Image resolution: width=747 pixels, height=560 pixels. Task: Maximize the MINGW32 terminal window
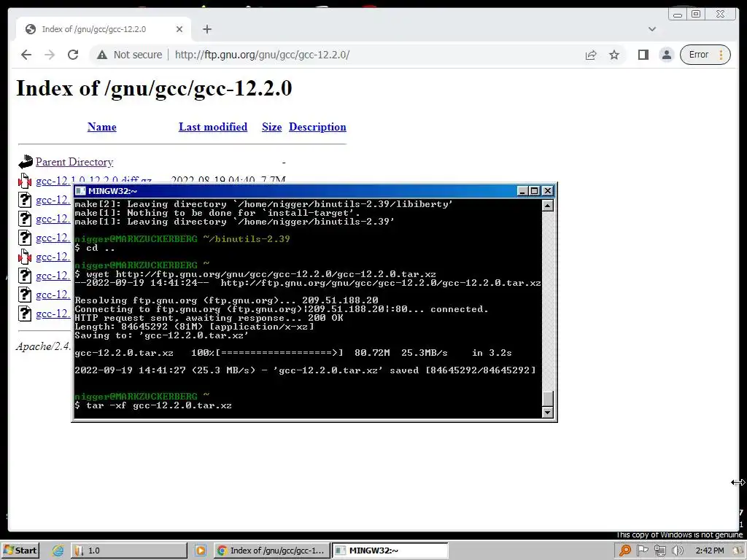click(x=535, y=191)
